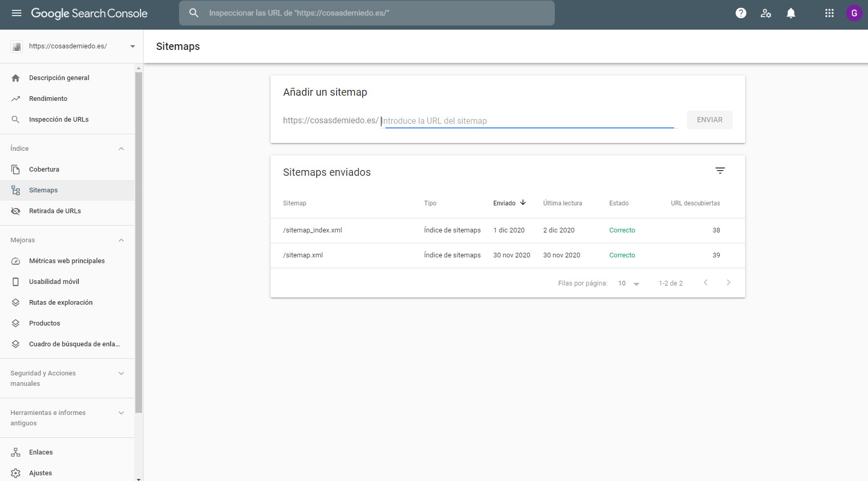
Task: Open the /sitemap.xml row
Action: coord(508,255)
